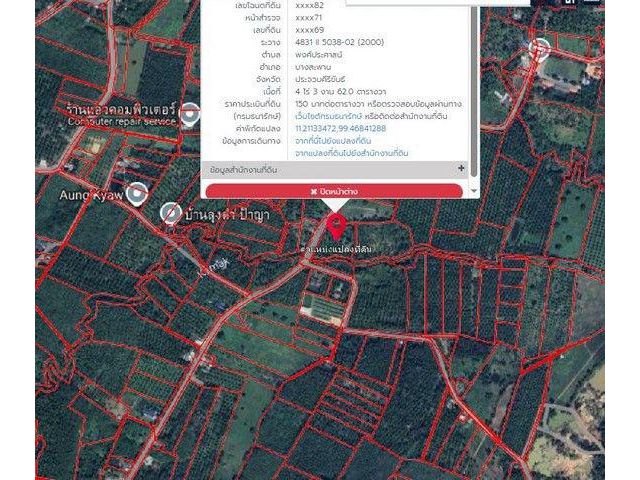The height and width of the screenshot is (480, 640).
Task: Open จากแปลงที่ดินไปยังสำนักงานที่ดิน directions link
Action: click(351, 153)
